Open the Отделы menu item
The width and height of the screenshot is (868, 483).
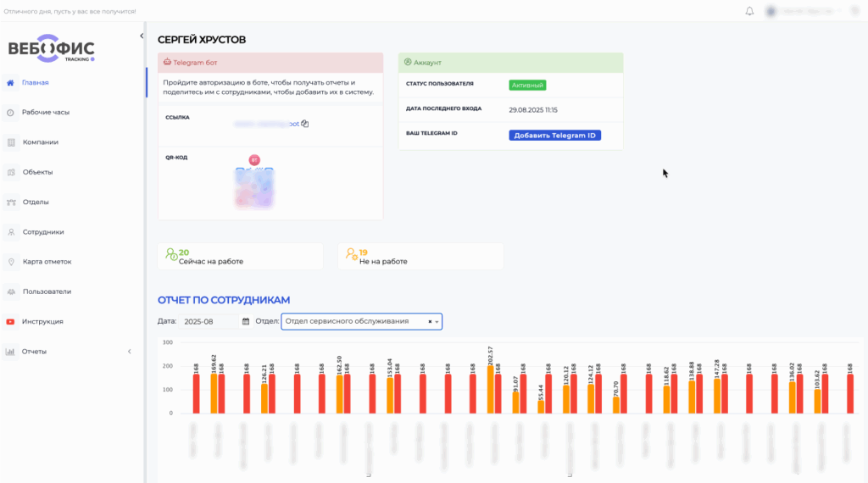(x=36, y=203)
